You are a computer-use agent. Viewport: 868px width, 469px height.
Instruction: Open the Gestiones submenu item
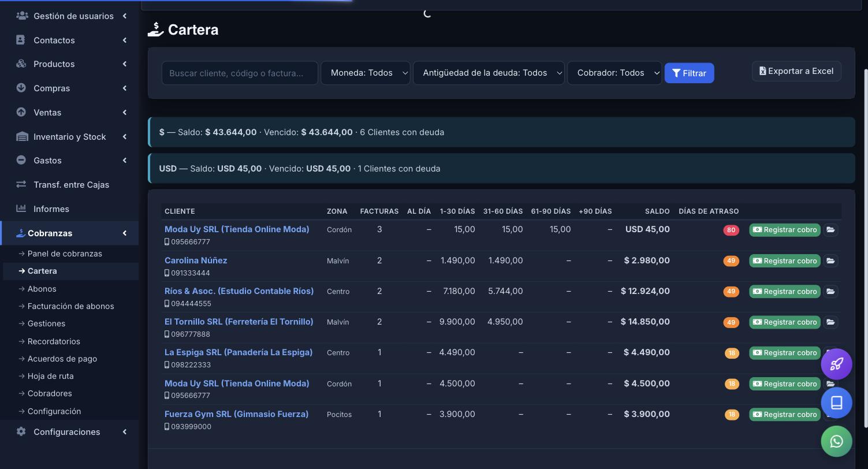coord(46,323)
